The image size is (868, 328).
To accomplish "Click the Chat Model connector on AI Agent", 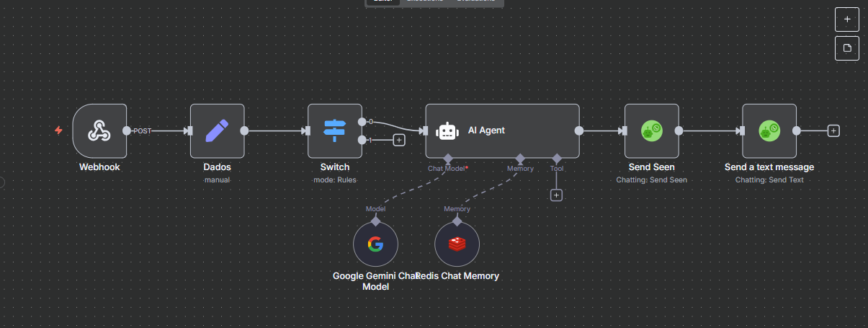I will [447, 157].
